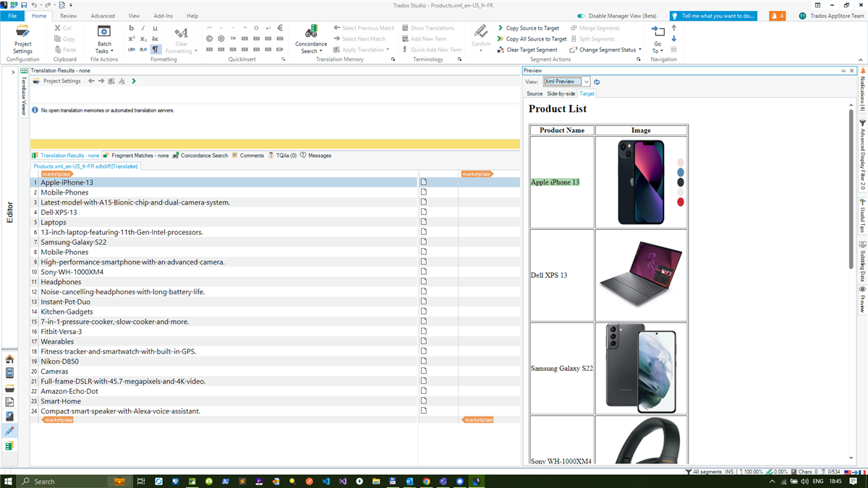Click Copy All Source to Target

click(x=532, y=39)
